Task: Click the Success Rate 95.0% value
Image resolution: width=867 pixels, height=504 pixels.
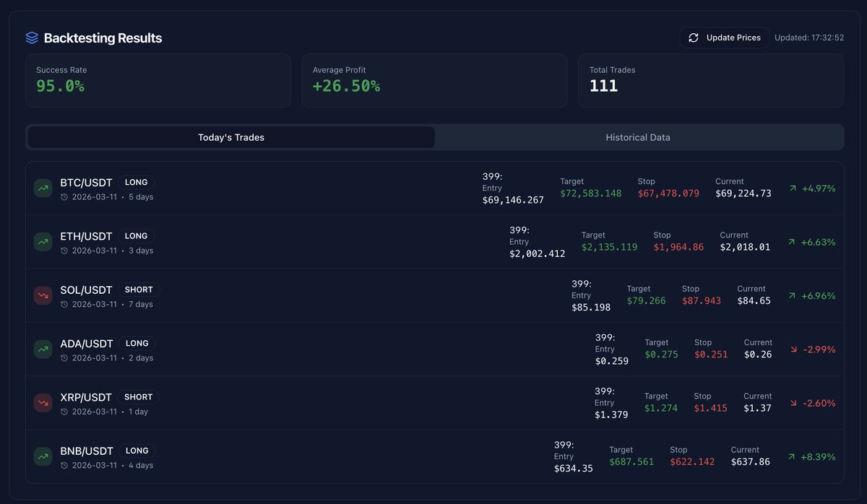Action: (x=60, y=86)
